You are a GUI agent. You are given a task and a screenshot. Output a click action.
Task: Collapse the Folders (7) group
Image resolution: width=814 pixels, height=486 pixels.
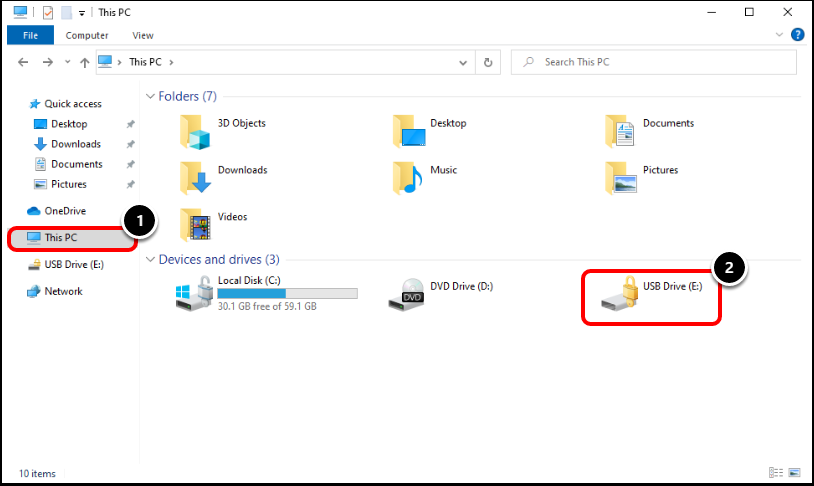pyautogui.click(x=151, y=97)
